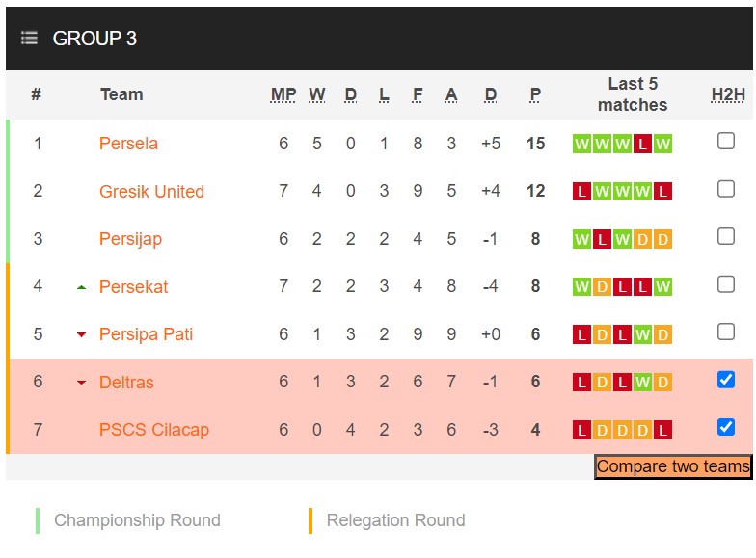Click the red down arrow beside Persipa Pati

coord(82,334)
